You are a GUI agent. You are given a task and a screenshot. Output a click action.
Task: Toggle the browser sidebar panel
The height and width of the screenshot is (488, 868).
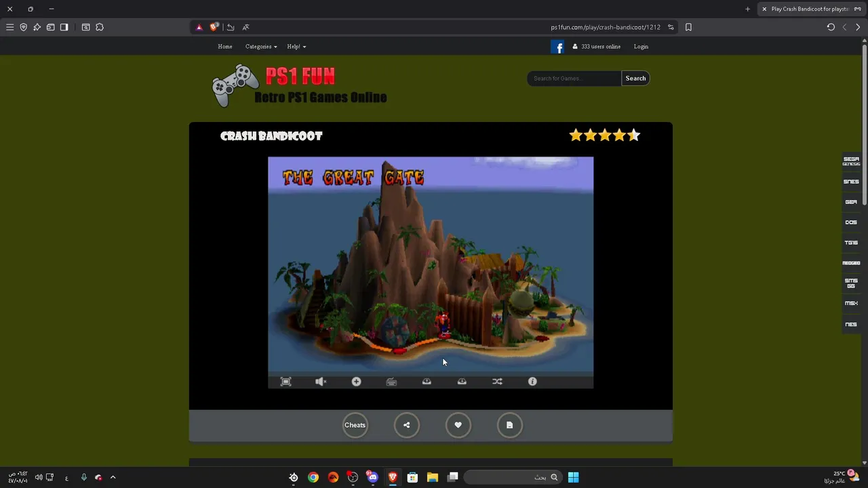[x=64, y=27]
